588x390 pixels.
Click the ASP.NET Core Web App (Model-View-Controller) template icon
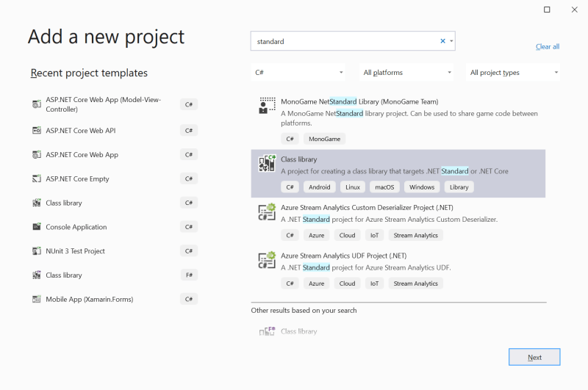(36, 104)
